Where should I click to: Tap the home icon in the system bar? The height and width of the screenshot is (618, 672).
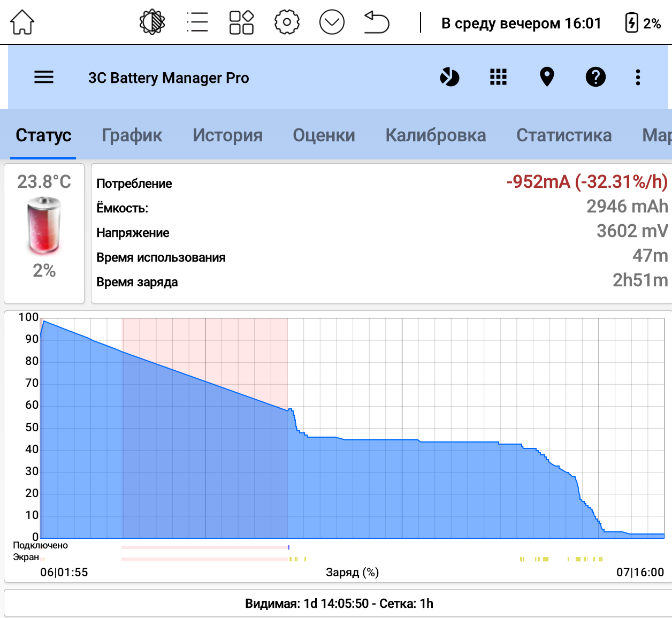(x=22, y=23)
